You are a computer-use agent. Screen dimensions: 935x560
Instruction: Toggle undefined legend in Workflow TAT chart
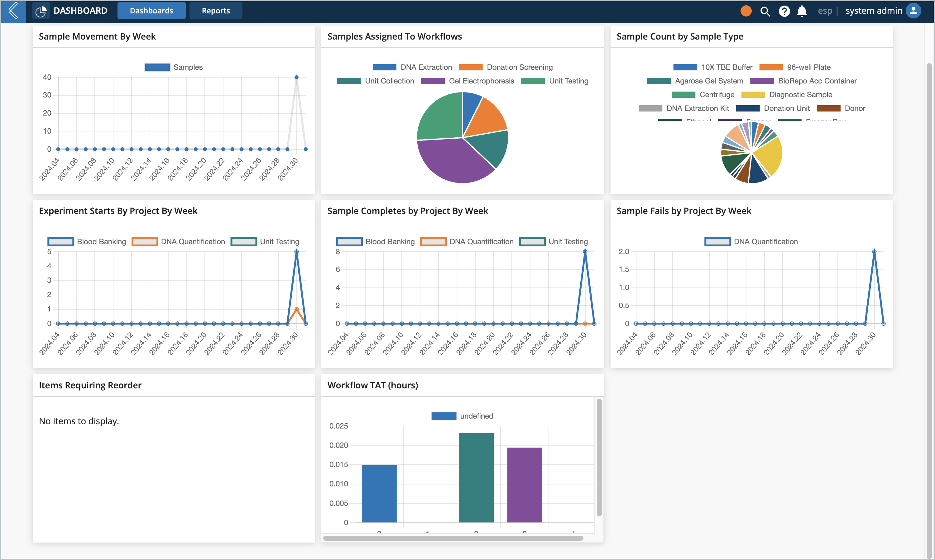coord(462,416)
